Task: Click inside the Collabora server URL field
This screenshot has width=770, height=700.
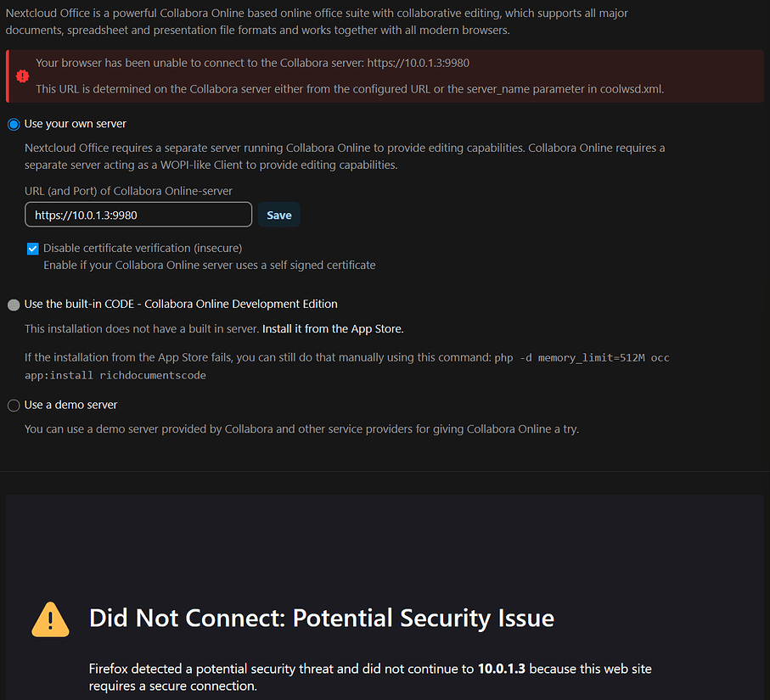Action: [138, 214]
